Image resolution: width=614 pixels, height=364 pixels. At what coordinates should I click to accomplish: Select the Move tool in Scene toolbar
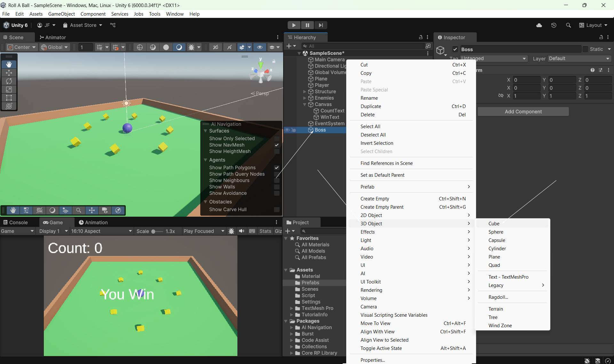pos(9,73)
